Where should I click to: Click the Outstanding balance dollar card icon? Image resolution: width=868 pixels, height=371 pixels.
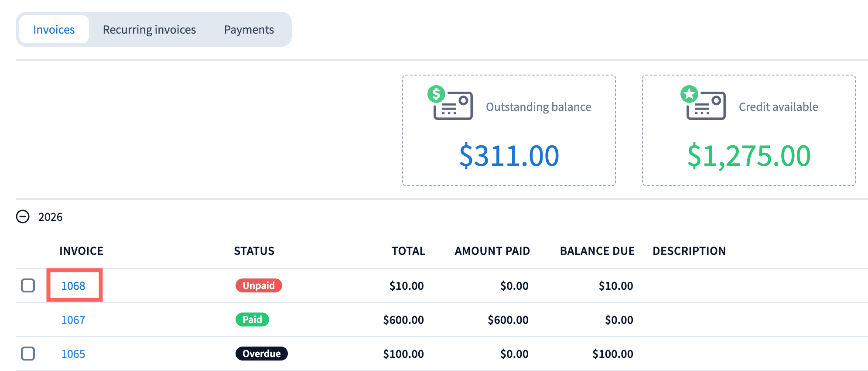click(x=450, y=103)
